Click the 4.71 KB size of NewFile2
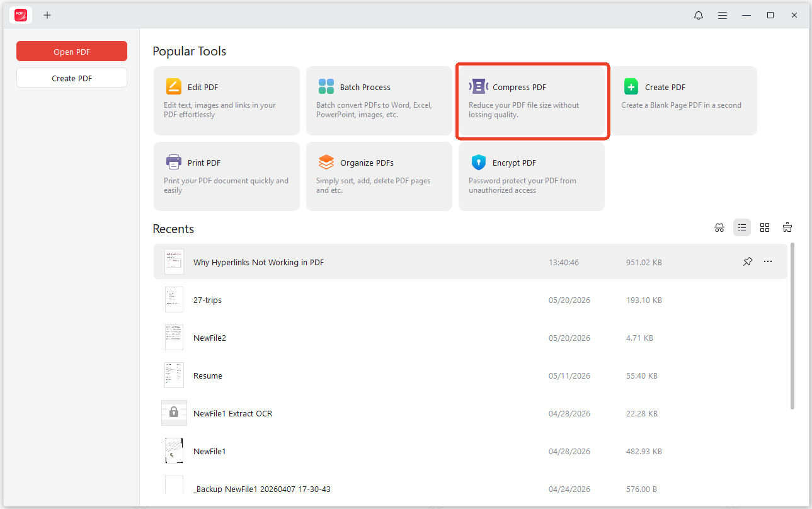This screenshot has width=812, height=509. click(x=639, y=338)
